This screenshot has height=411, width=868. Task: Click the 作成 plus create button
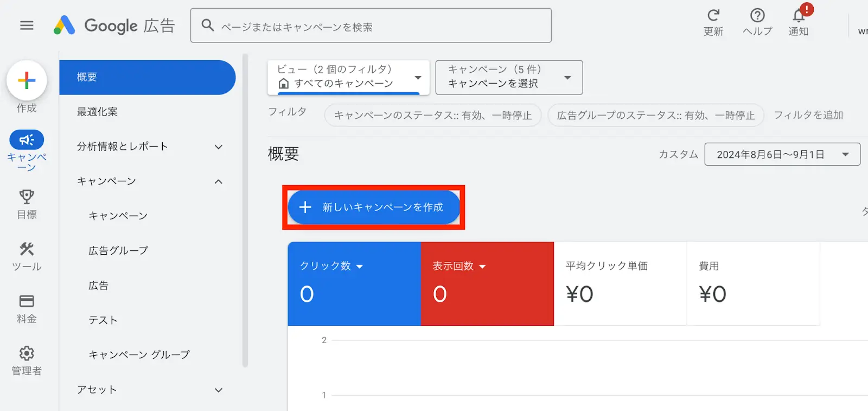click(27, 81)
